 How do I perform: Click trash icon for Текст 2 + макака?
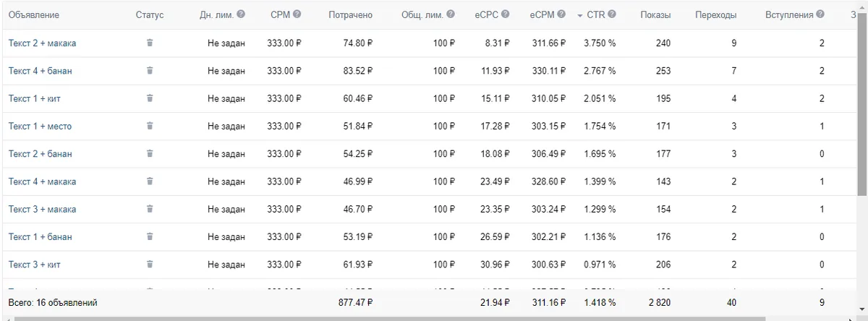coord(150,43)
